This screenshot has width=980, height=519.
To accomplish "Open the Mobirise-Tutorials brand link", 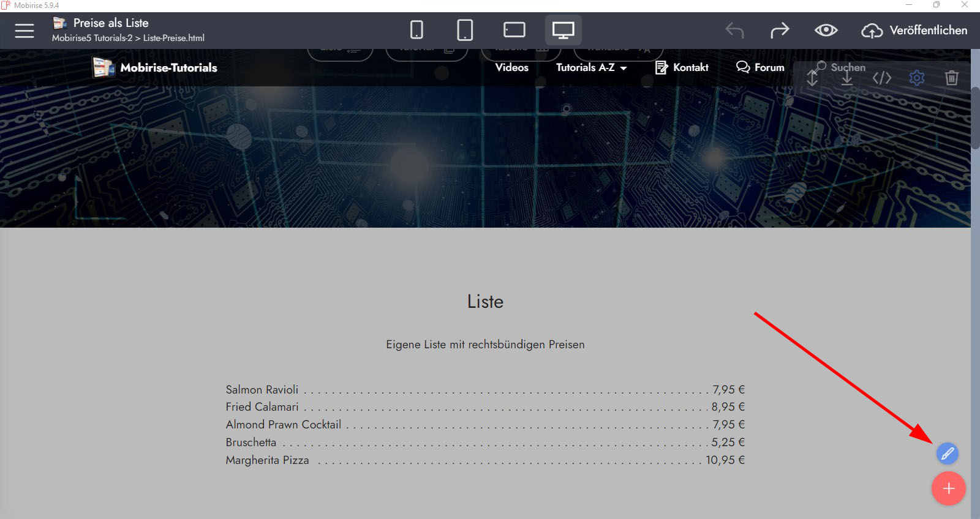I will point(168,67).
